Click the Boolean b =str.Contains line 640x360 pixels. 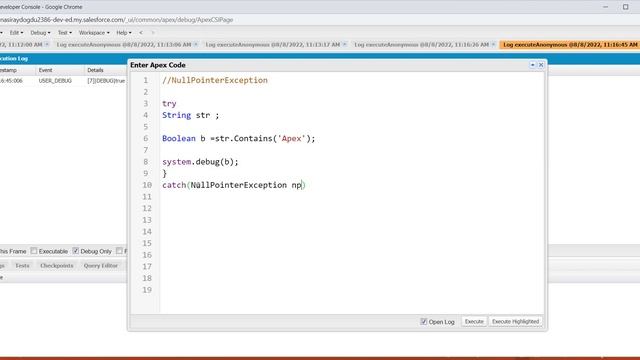click(x=239, y=139)
